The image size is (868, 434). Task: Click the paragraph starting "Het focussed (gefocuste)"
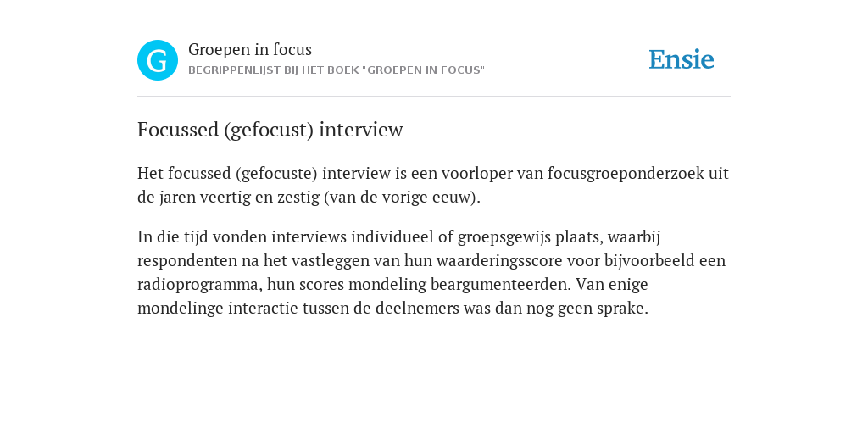click(433, 186)
